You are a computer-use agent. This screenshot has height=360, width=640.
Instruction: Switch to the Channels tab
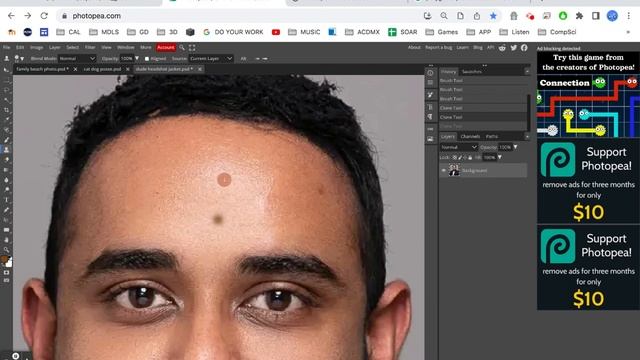point(470,136)
